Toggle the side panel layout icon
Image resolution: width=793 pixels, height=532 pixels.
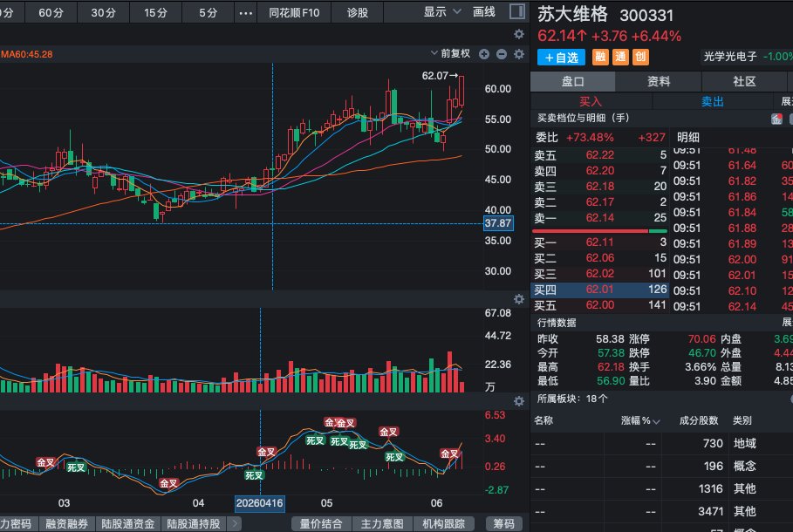coord(516,11)
